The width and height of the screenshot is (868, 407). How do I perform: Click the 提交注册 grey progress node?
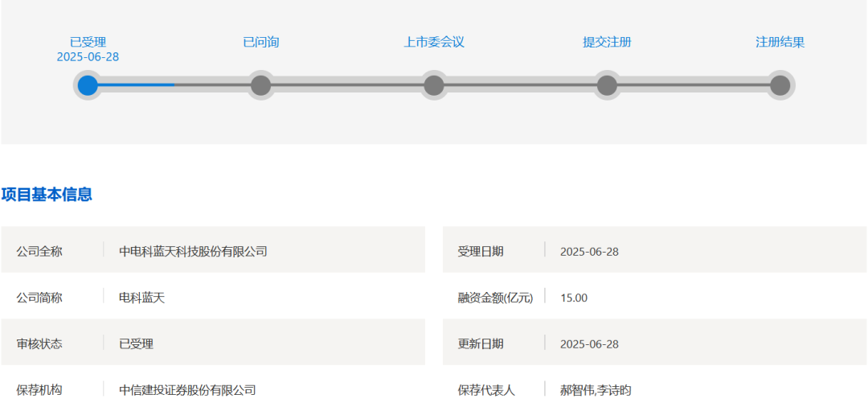point(608,85)
